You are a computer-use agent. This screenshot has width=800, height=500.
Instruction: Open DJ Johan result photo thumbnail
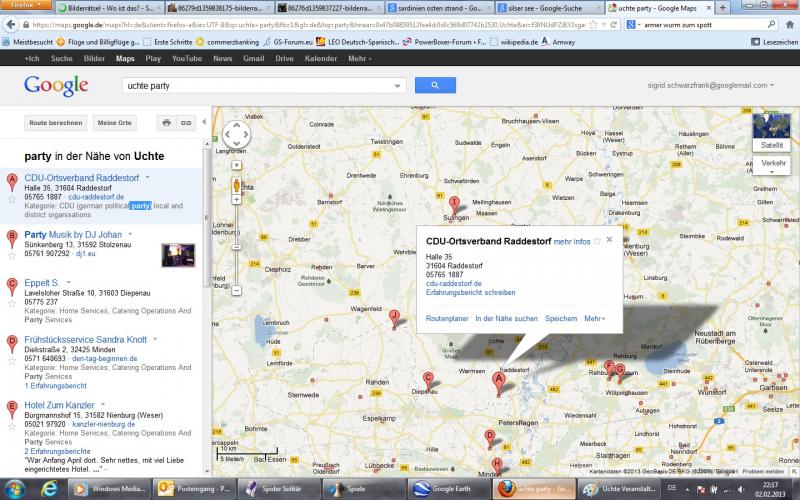pyautogui.click(x=178, y=255)
